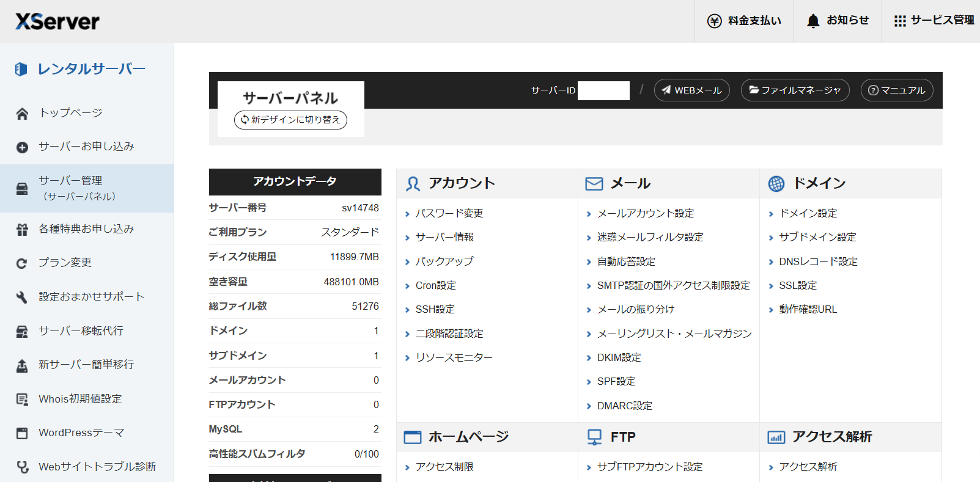Image resolution: width=980 pixels, height=482 pixels.
Task: Open SPF設定 link
Action: (x=616, y=381)
